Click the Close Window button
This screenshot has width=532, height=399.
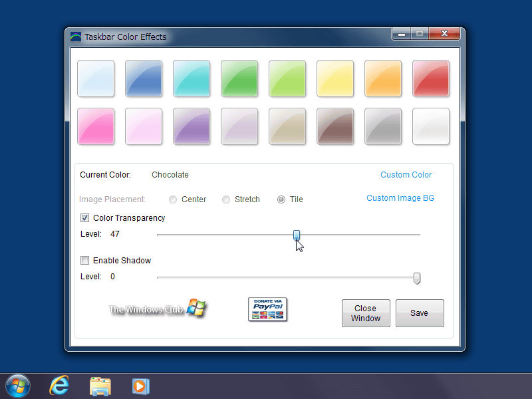pos(366,313)
